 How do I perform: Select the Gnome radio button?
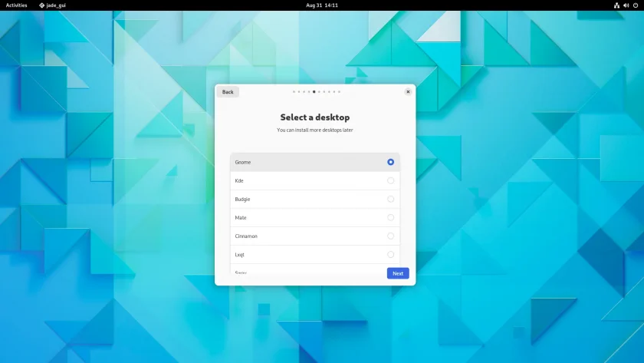point(390,162)
